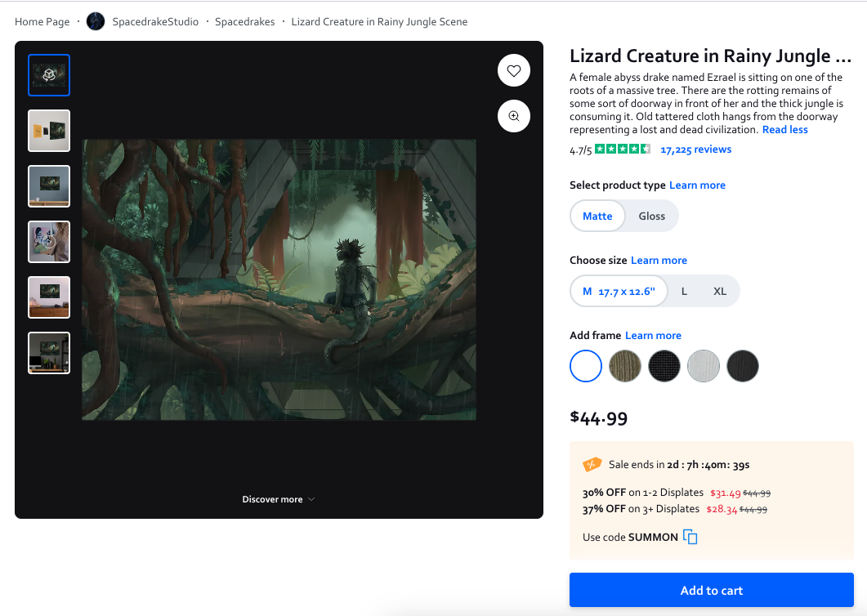Expand Discover more section
867x616 pixels.
[279, 499]
